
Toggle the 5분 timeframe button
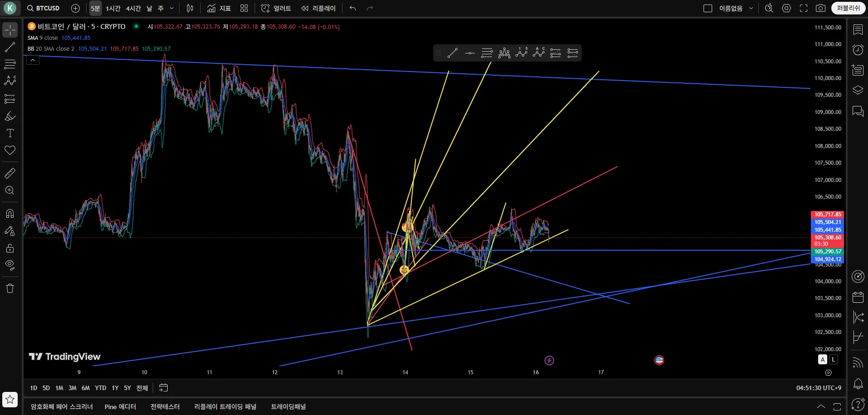pos(95,8)
